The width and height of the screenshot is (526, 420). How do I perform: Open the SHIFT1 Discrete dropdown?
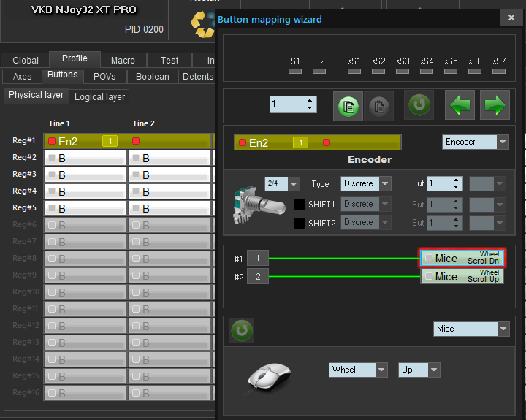pyautogui.click(x=366, y=204)
